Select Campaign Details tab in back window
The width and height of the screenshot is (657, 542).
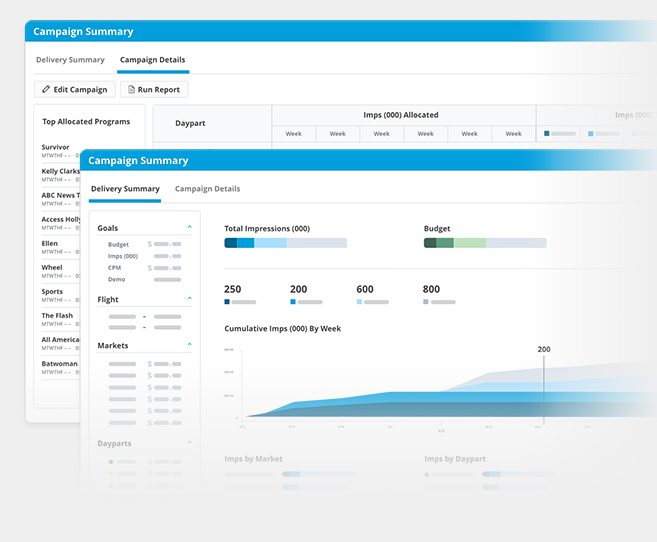click(x=153, y=59)
